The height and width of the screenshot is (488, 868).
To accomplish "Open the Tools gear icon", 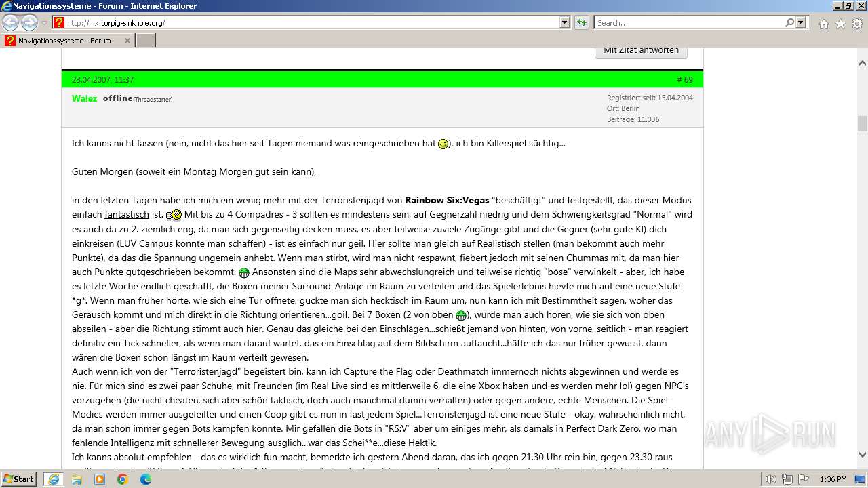I will pyautogui.click(x=857, y=24).
